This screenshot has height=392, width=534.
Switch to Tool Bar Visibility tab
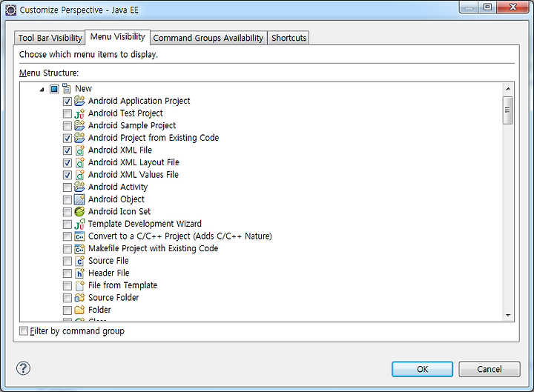coord(50,38)
